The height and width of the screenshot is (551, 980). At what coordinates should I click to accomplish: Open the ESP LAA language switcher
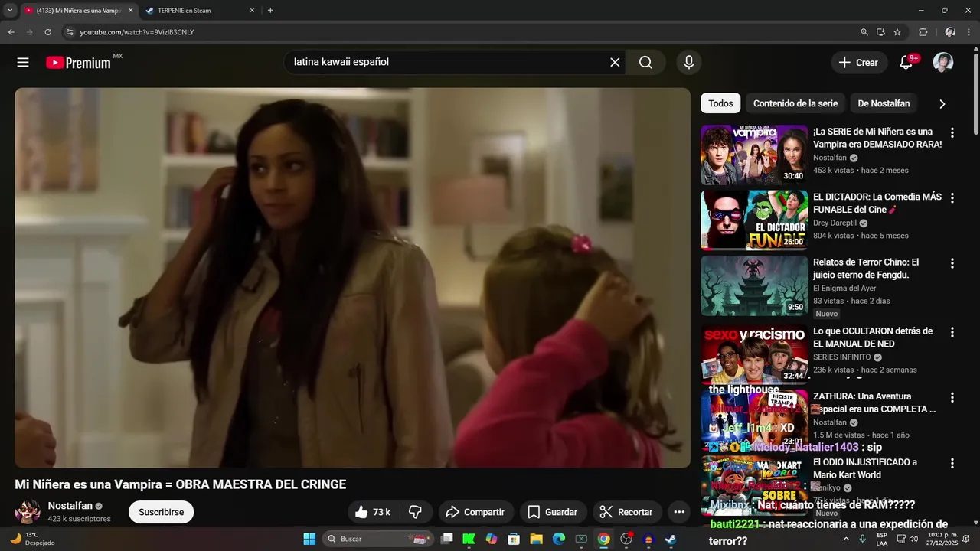(882, 539)
